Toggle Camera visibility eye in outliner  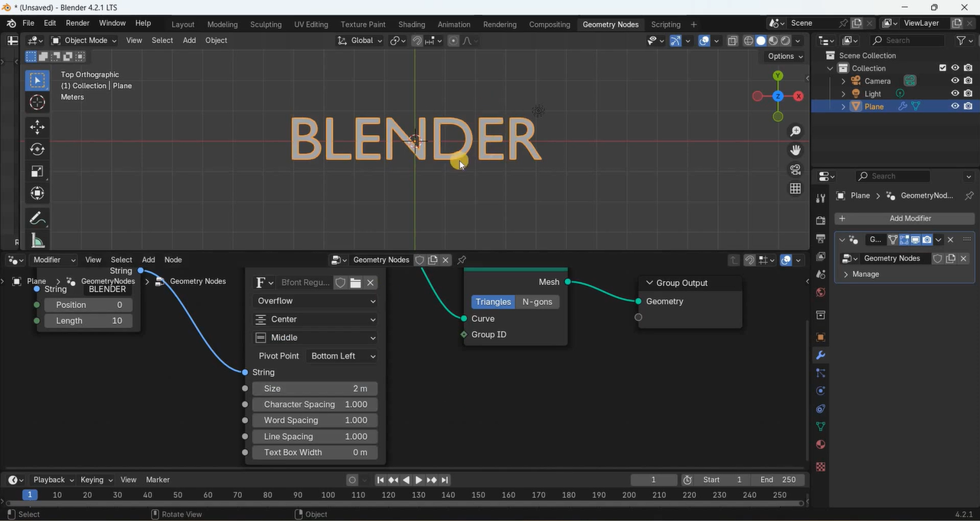pos(955,80)
